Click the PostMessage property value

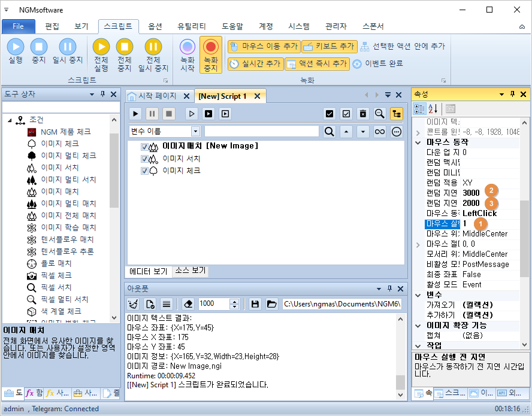[485, 264]
